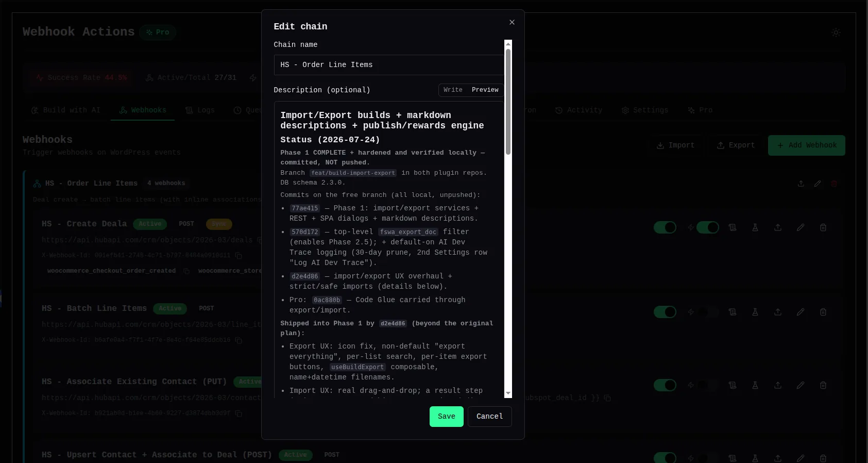Export the Create Deala webhook
The image size is (868, 463).
pos(778,227)
